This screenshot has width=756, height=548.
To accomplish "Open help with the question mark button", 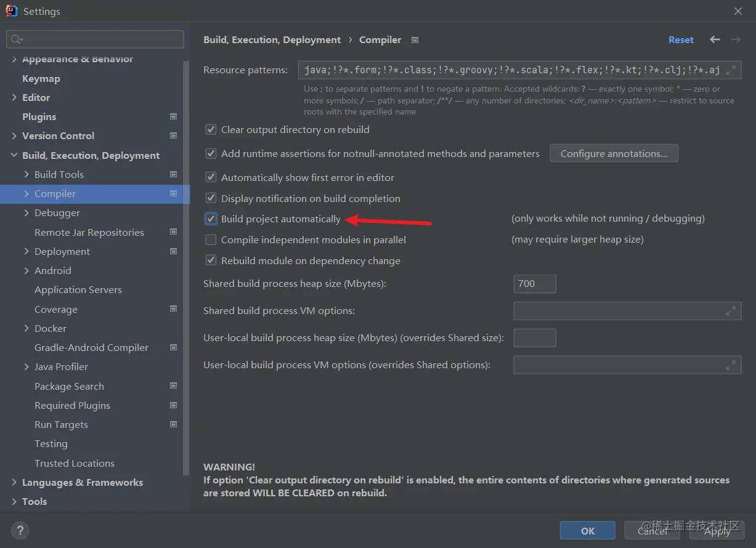I will (x=20, y=530).
